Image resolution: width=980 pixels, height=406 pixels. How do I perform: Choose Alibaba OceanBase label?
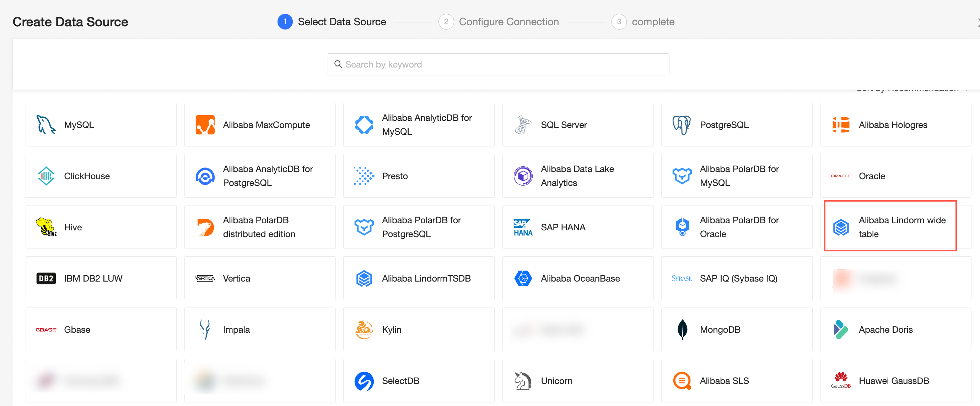[x=580, y=278]
